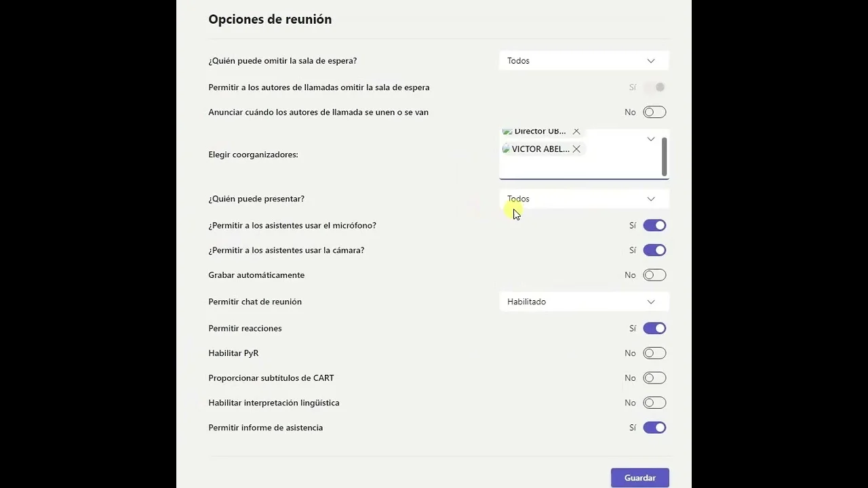Open '¿Quién puede presentar?' dropdown
This screenshot has height=488, width=868.
tap(583, 199)
